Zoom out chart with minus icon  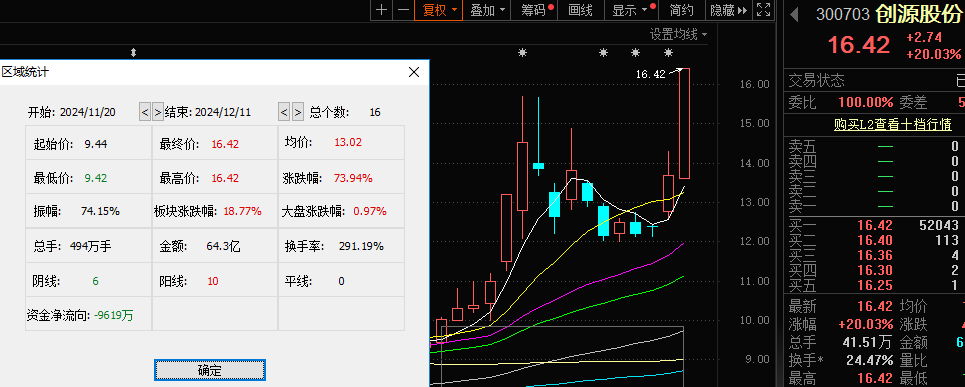[403, 10]
